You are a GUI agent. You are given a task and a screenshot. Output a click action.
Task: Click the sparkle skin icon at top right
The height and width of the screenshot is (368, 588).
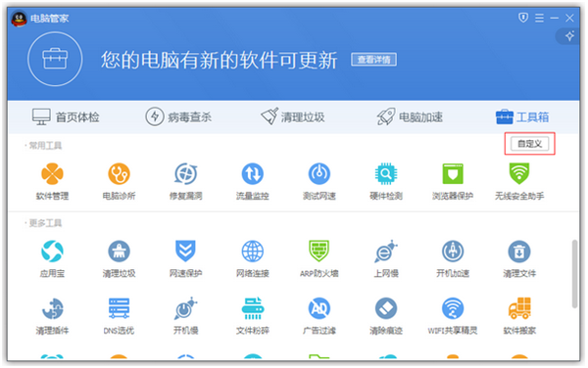pyautogui.click(x=569, y=36)
